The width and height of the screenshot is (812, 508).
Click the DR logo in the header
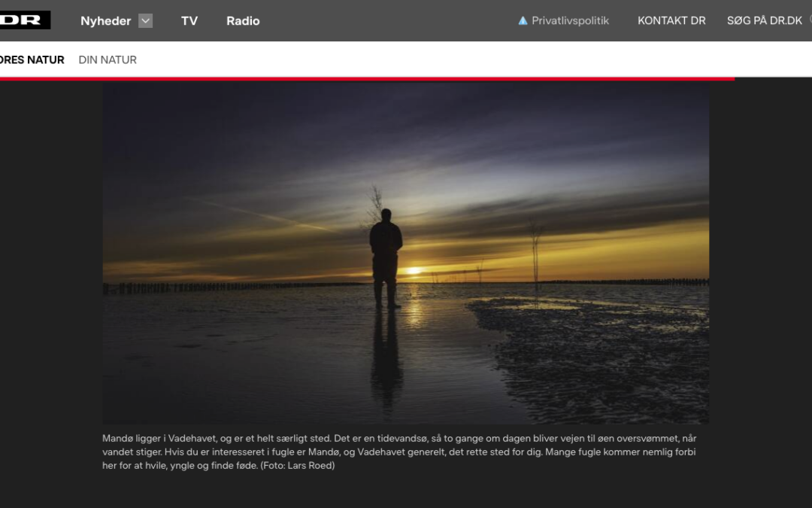[25, 20]
